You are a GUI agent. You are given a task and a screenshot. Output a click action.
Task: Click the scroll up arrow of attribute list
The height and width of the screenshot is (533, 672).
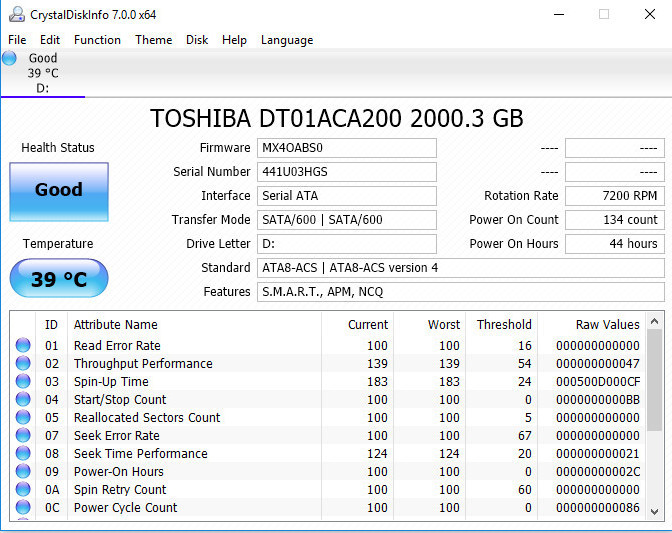point(654,321)
